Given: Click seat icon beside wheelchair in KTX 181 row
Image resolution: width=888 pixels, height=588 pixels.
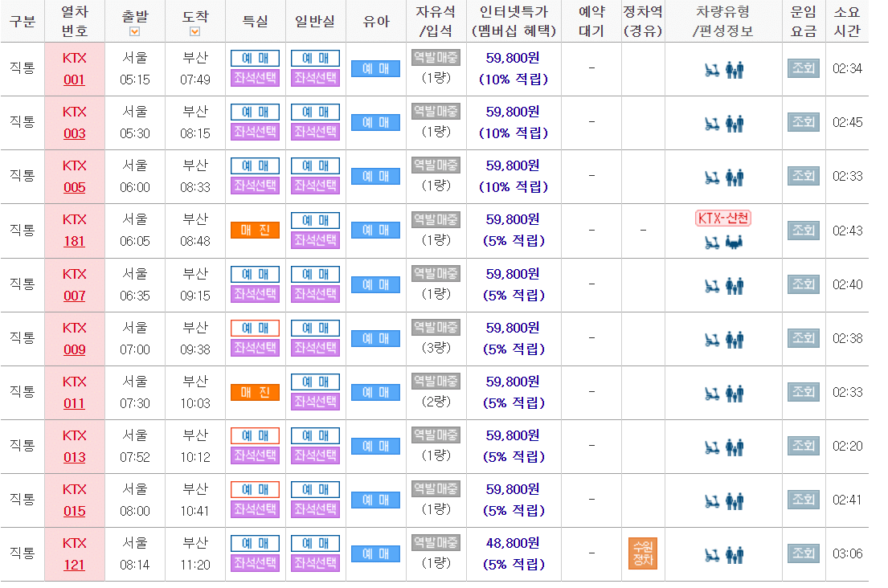Looking at the screenshot, I should click(x=734, y=243).
